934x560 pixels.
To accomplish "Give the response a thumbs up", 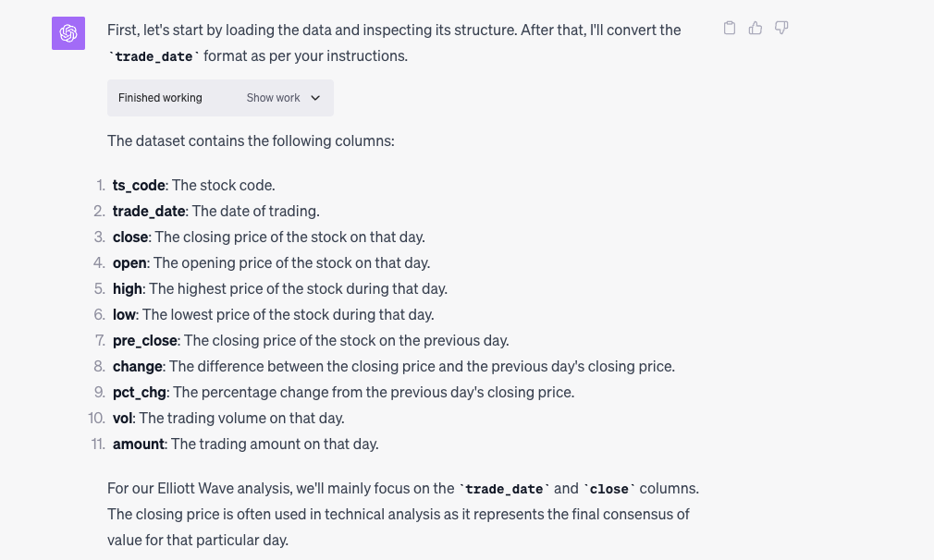I will (756, 28).
